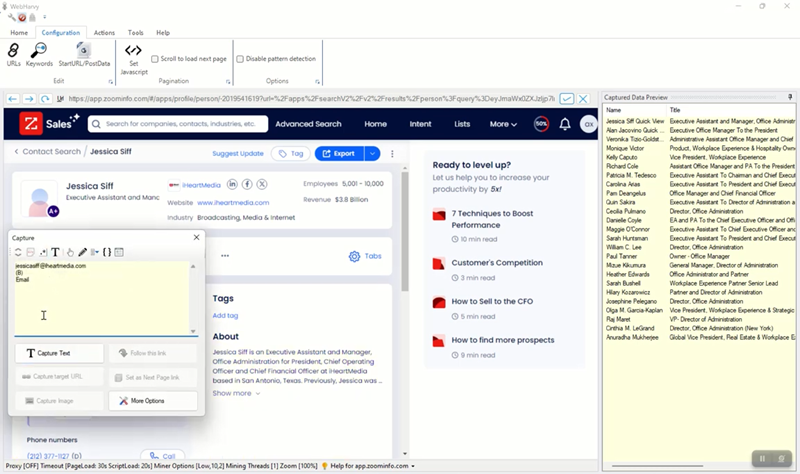Click the Add tag link
Viewport: 800px width, 474px height.
tap(225, 316)
